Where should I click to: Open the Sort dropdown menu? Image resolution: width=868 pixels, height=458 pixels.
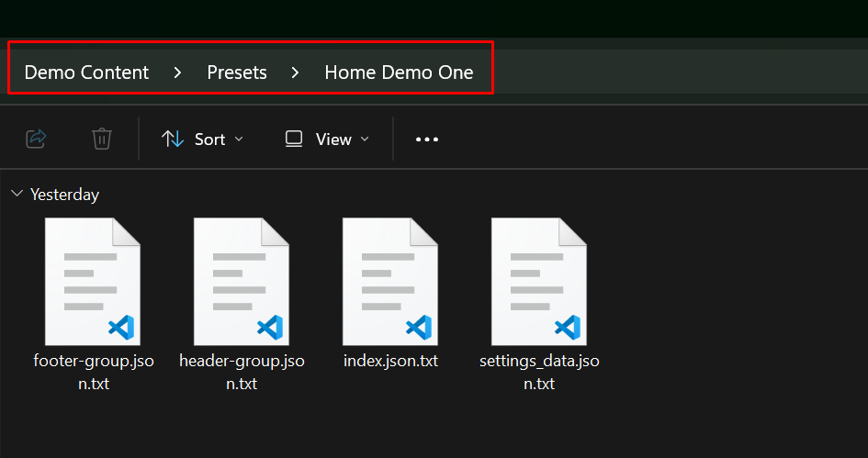[x=202, y=140]
